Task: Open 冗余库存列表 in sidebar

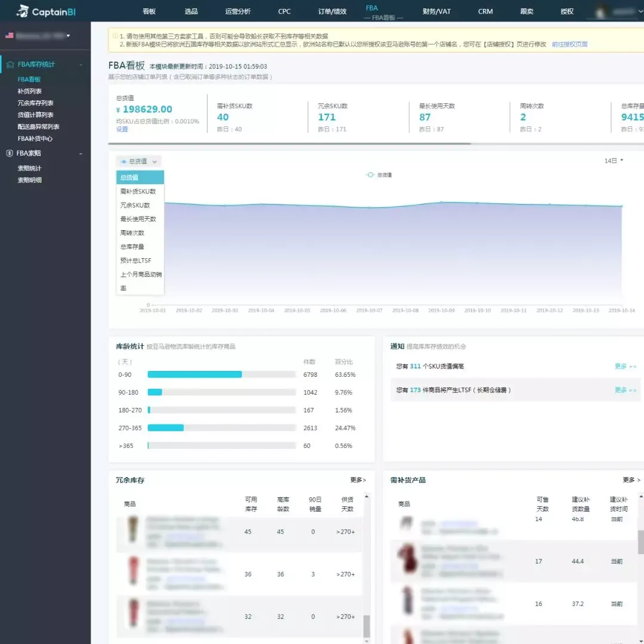Action: [x=35, y=103]
